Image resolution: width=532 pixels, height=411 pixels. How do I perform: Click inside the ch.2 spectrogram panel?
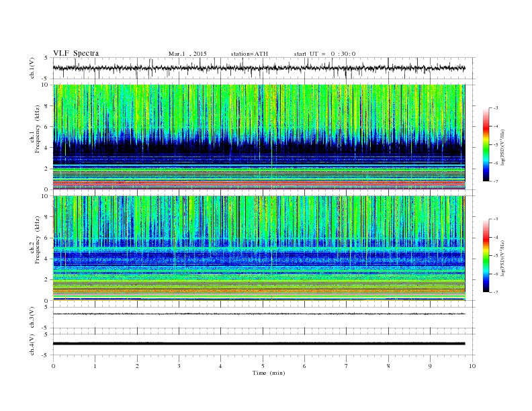pos(259,248)
